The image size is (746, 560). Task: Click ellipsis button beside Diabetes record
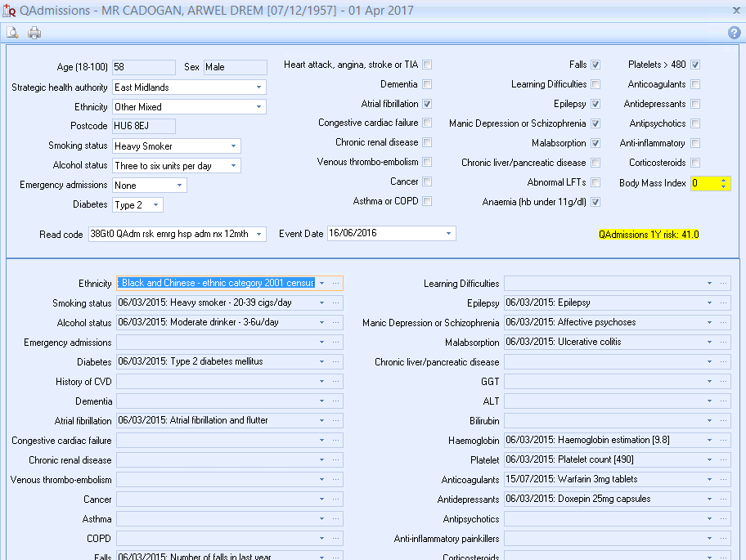(335, 362)
